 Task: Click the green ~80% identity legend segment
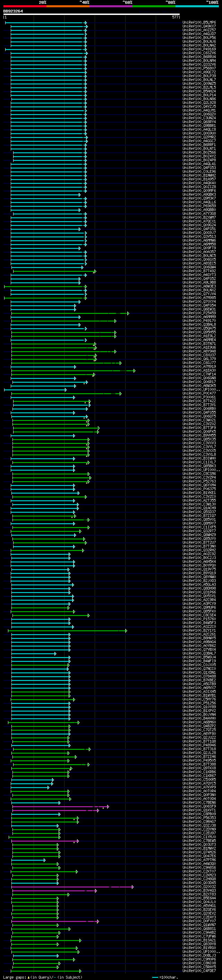tap(154, 7)
